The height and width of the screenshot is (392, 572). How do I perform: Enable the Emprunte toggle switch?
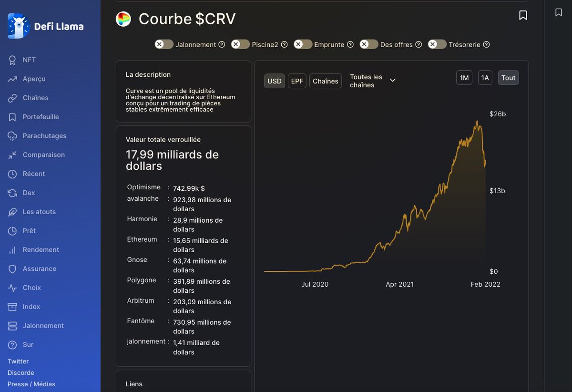coord(303,44)
